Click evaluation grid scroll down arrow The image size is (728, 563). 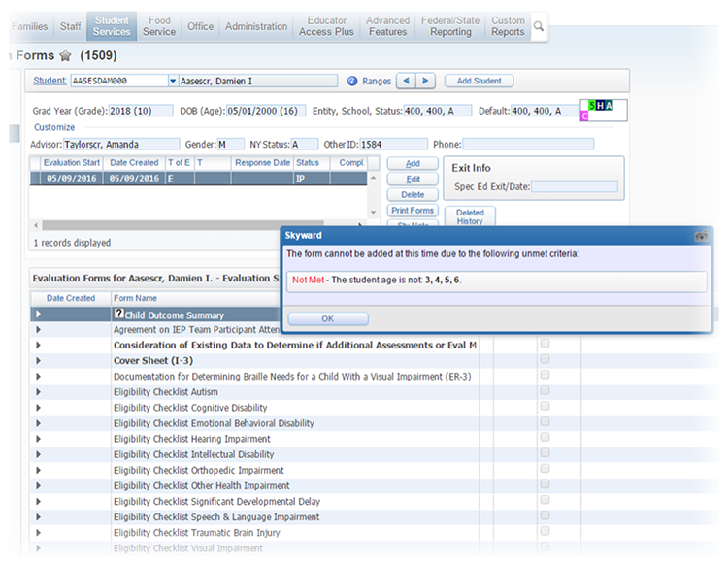[x=374, y=213]
